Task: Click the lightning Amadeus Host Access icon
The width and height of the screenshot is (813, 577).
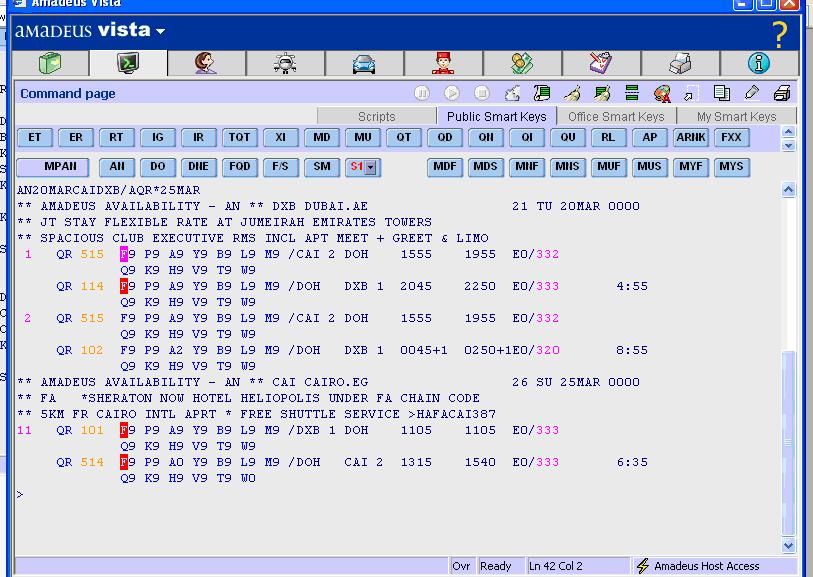Action: [643, 566]
